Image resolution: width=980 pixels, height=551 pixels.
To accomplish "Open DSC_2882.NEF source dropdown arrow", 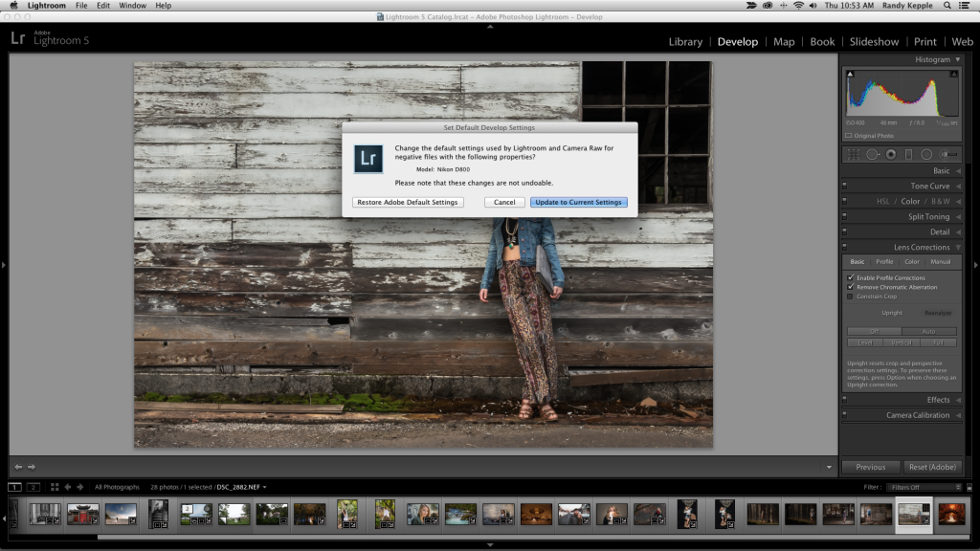I will coord(264,487).
